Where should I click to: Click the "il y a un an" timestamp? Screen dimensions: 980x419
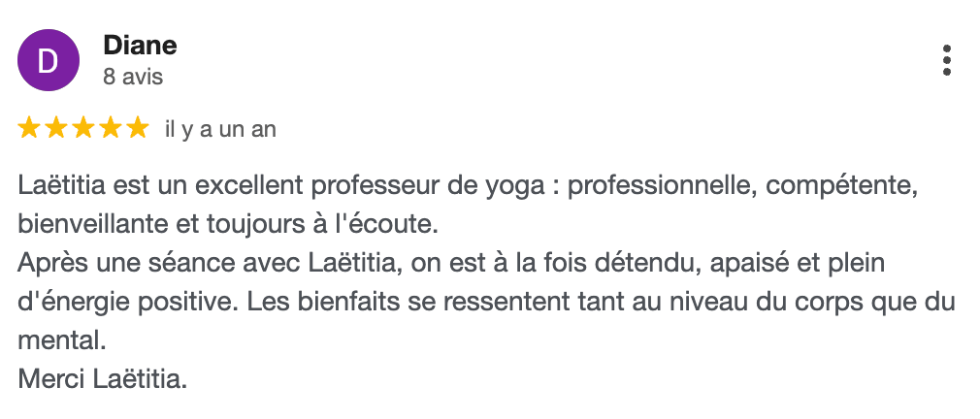tap(220, 130)
